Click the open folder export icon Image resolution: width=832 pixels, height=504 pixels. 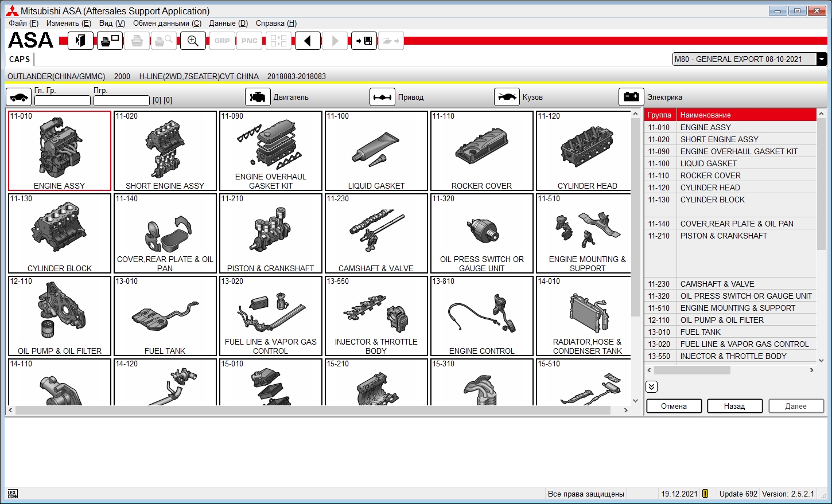(x=391, y=41)
